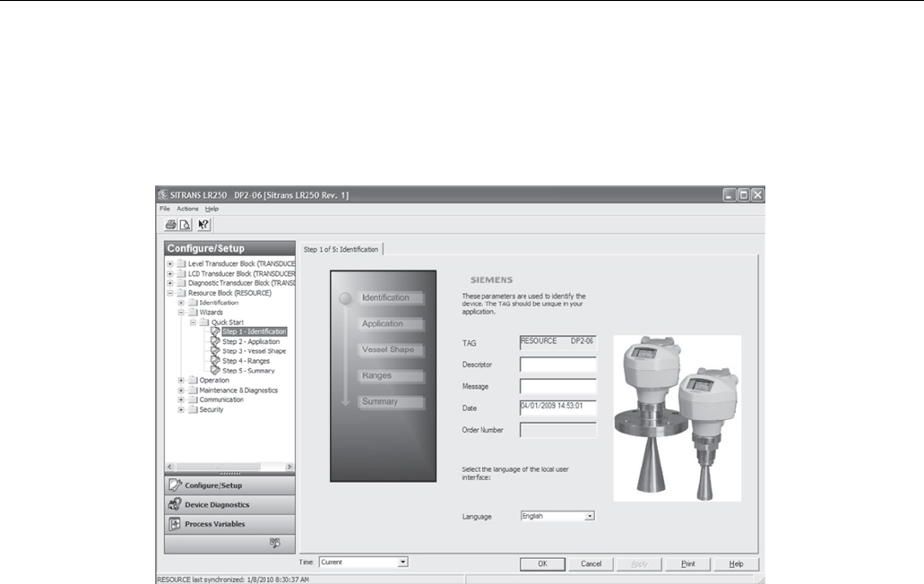Click the Identification step in the wizard graphic
The width and height of the screenshot is (924, 584).
tap(390, 298)
